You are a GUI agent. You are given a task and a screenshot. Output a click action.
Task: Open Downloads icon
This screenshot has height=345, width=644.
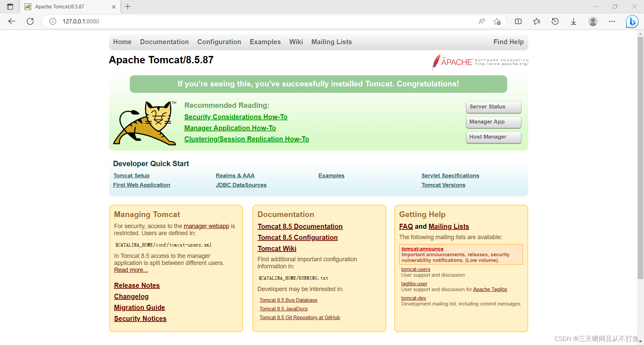click(x=574, y=21)
